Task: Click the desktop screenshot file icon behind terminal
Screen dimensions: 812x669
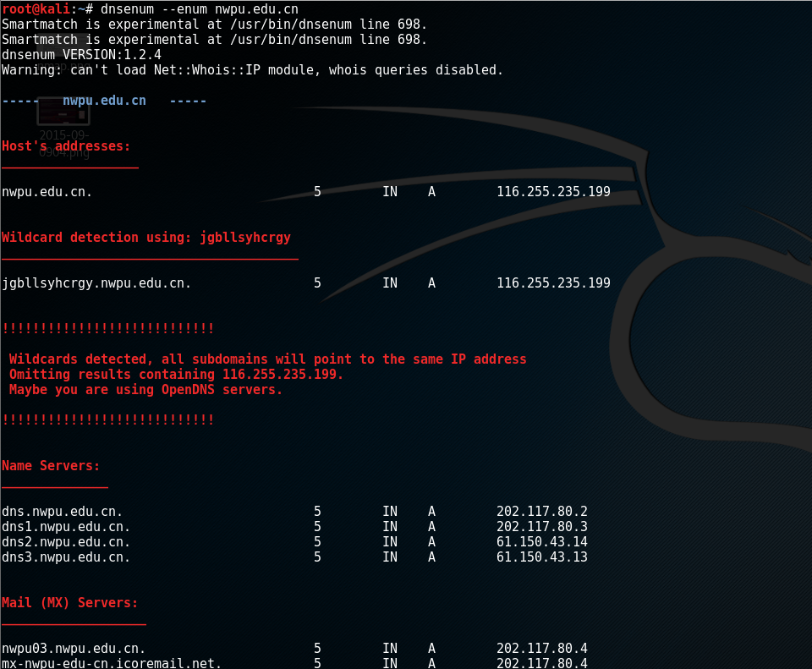Action: tap(63, 111)
